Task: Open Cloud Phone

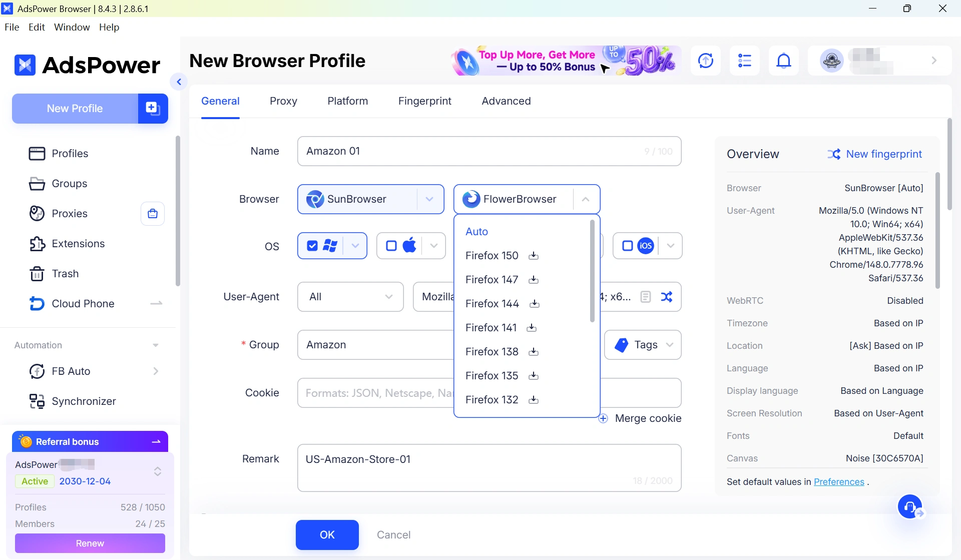Action: (83, 303)
